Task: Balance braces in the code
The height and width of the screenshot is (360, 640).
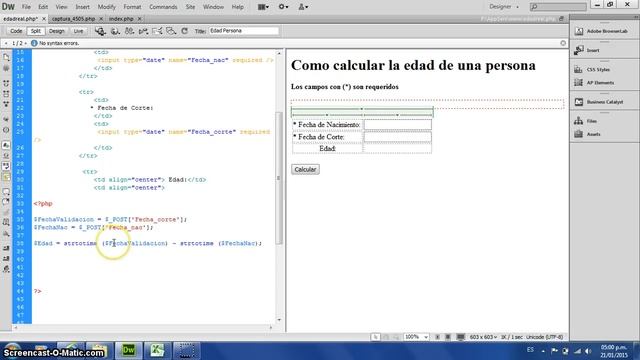Action: tap(6, 130)
